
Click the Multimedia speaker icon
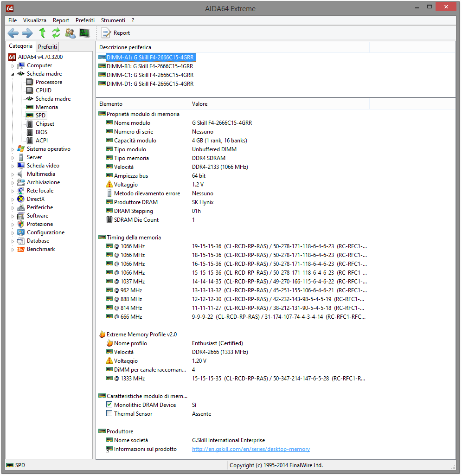tap(20, 174)
